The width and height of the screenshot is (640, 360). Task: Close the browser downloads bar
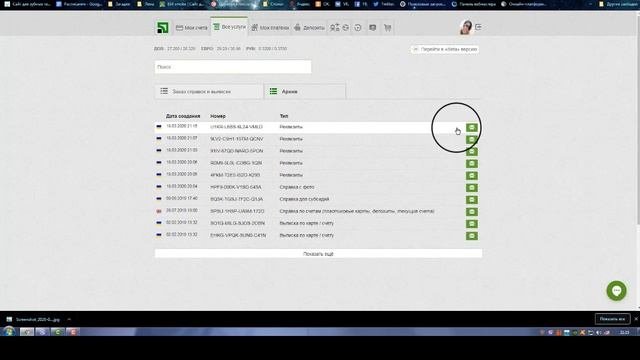(636, 319)
